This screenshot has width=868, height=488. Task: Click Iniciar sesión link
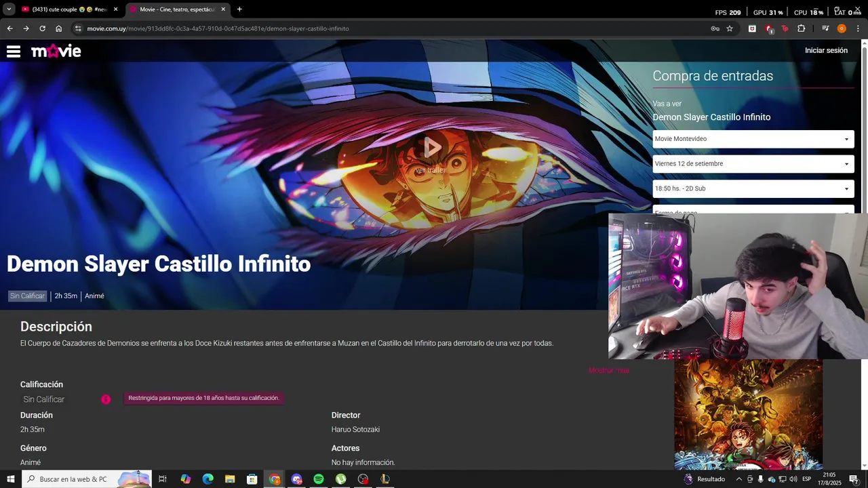[826, 50]
